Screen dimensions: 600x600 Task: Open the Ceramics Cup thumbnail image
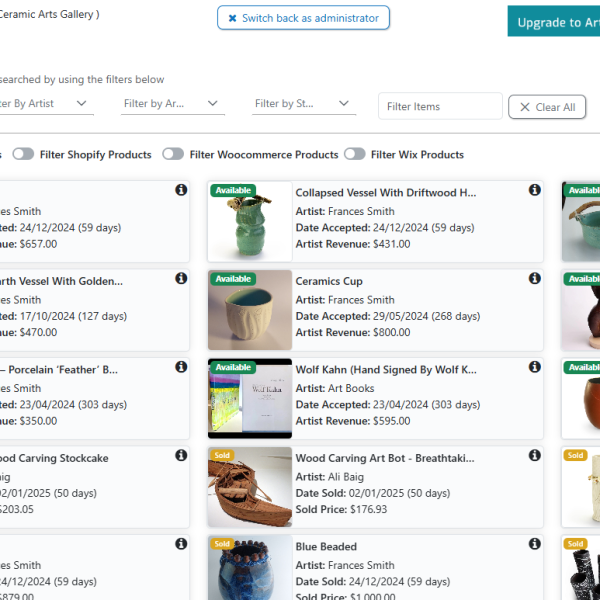coord(250,310)
